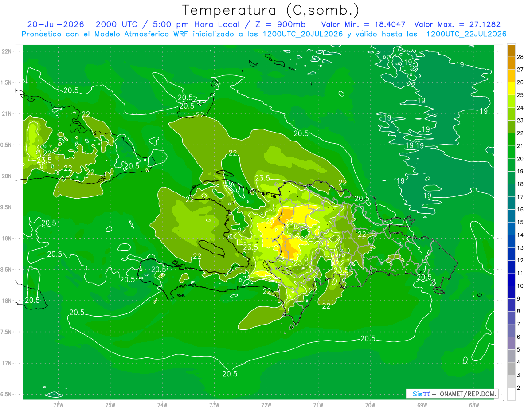Click the "Temperatura (C,somb.)" chart title
The height and width of the screenshot is (411, 532).
[x=271, y=10]
